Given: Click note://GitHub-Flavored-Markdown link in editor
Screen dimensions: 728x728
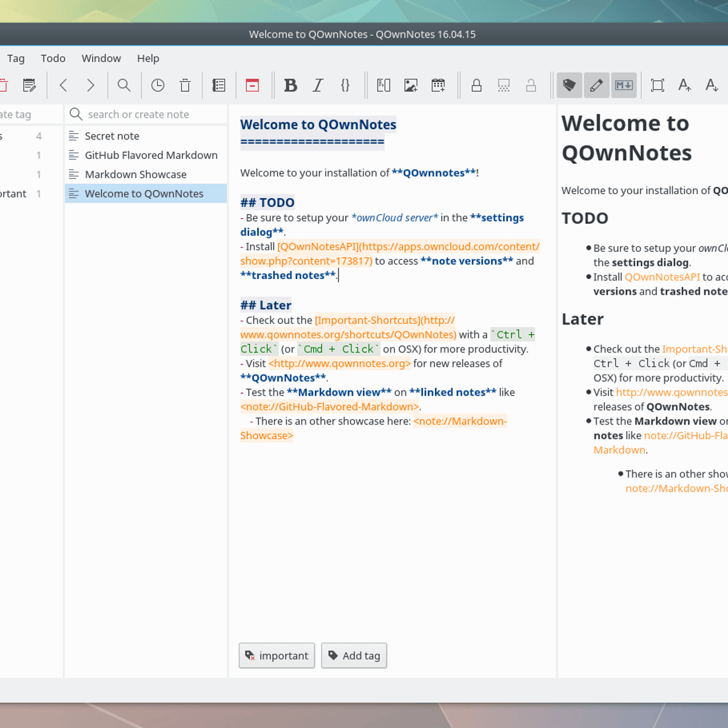Looking at the screenshot, I should (x=329, y=407).
